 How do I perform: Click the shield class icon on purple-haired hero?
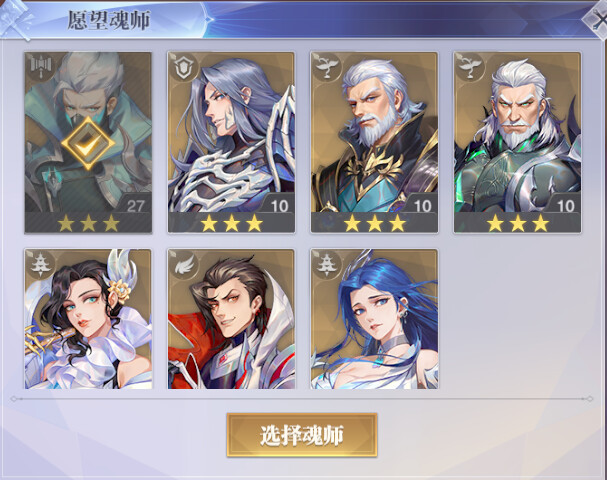pyautogui.click(x=183, y=67)
